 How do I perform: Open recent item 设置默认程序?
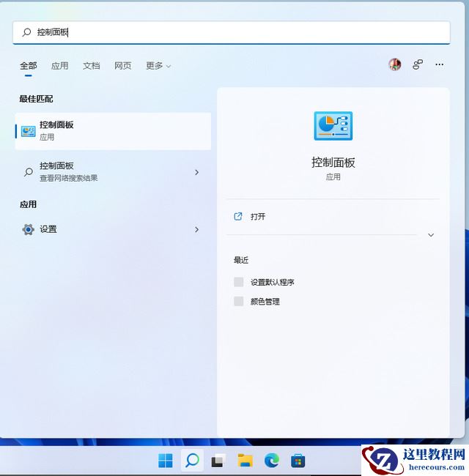click(x=272, y=283)
